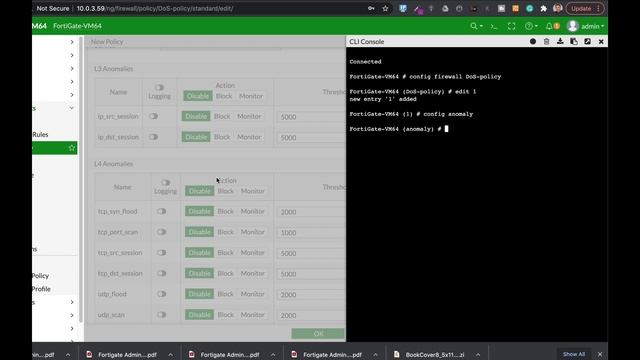Enable logging for tcp_port_scan

pos(162,232)
